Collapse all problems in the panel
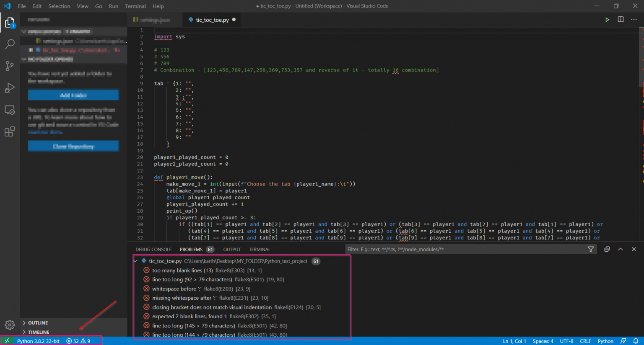This screenshot has width=644, height=345. click(x=607, y=250)
